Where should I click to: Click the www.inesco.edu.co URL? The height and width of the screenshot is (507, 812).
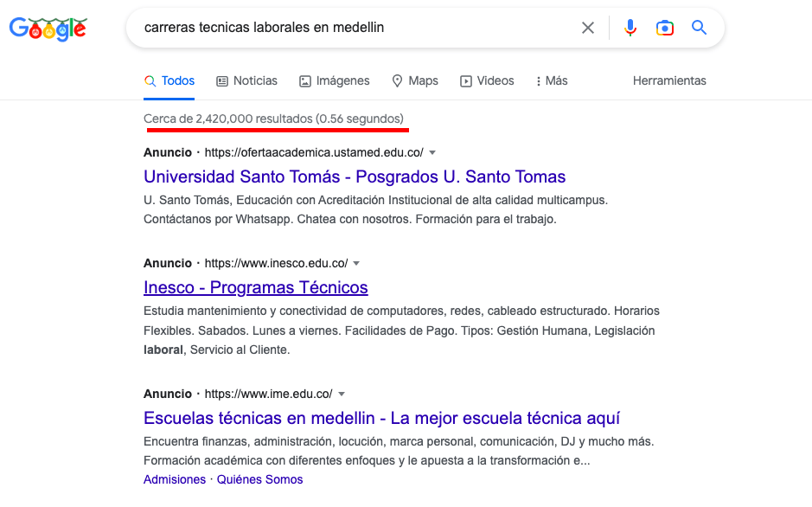[276, 264]
